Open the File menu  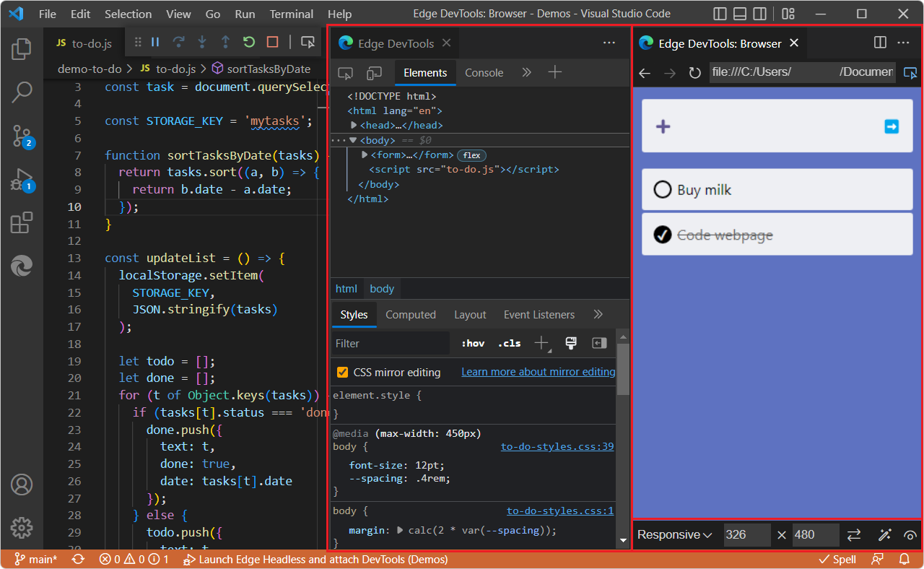click(x=47, y=14)
